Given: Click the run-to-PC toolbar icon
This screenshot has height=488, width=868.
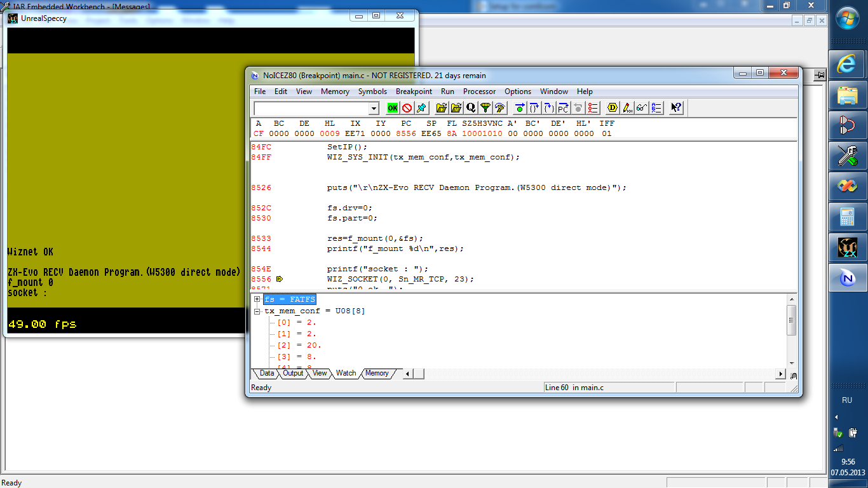Looking at the screenshot, I should 563,108.
